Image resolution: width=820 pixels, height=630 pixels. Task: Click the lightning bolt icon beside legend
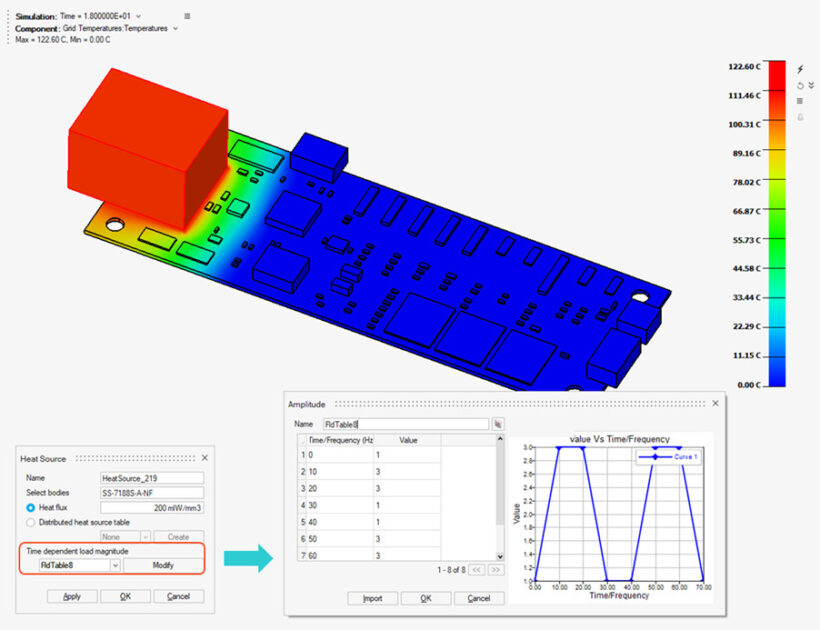pyautogui.click(x=799, y=69)
